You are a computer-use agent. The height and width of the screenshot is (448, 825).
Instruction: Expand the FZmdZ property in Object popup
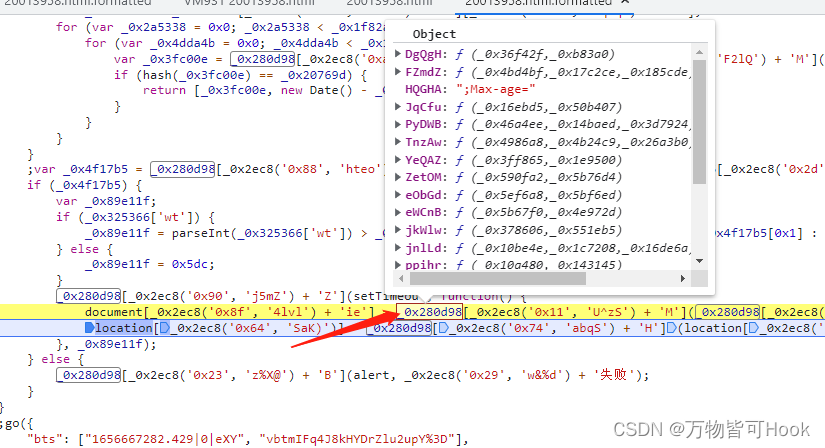click(398, 72)
